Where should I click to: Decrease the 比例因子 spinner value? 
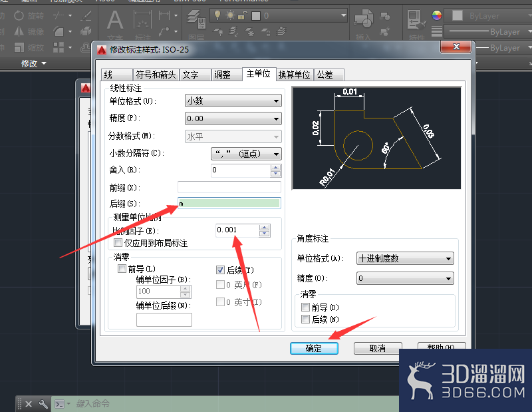[264, 234]
